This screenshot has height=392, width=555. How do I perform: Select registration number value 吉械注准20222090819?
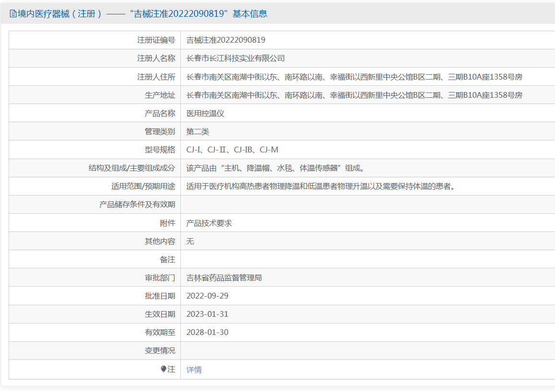226,40
